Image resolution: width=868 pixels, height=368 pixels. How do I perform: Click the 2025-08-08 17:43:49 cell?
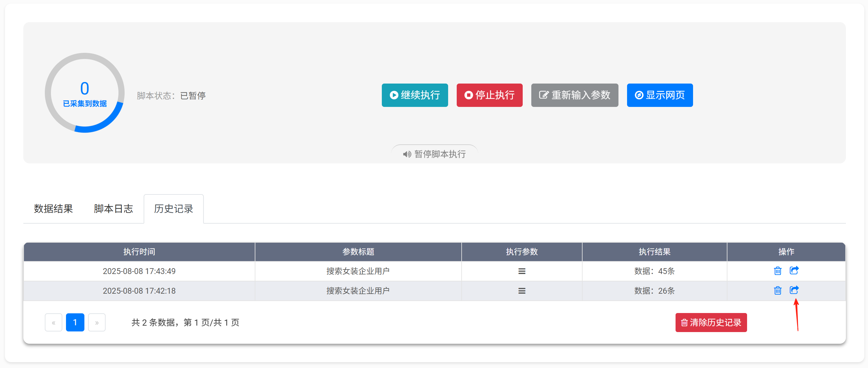pos(139,271)
